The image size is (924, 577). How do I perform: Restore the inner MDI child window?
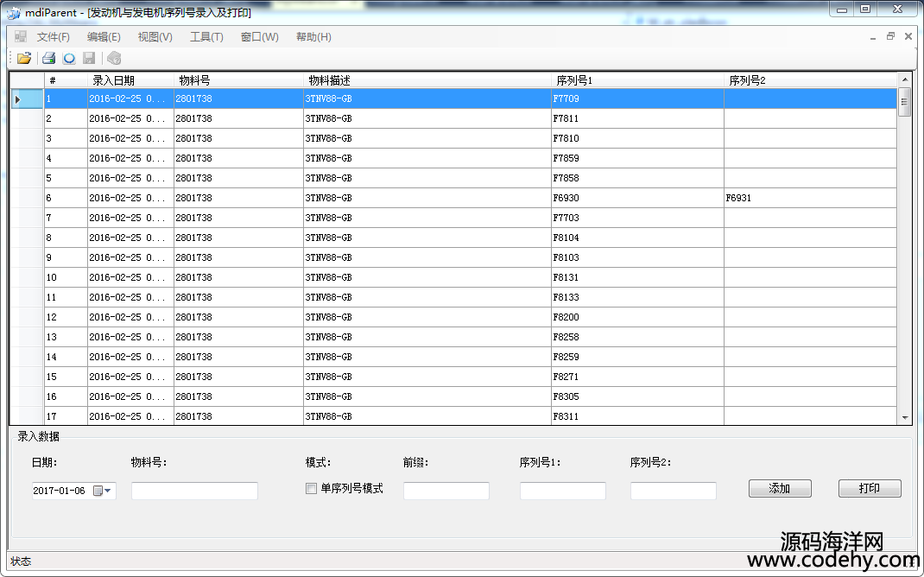[890, 36]
